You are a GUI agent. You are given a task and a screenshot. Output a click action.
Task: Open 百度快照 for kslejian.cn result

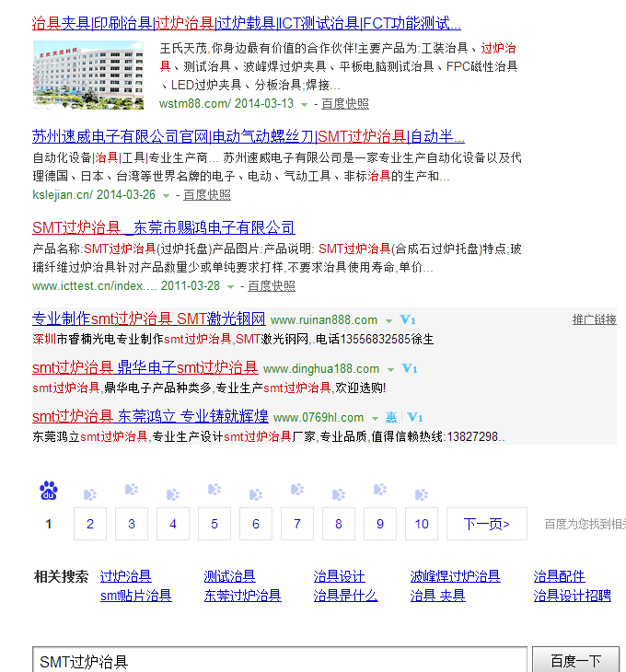pyautogui.click(x=207, y=195)
